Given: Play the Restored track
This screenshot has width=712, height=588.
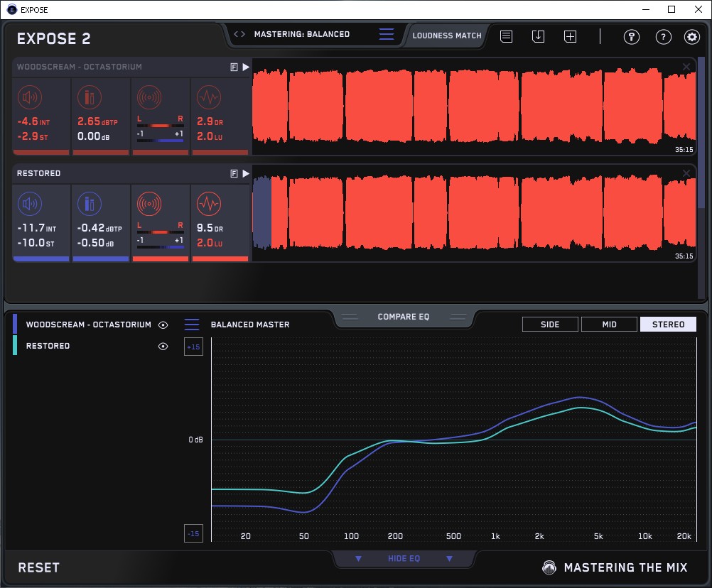Looking at the screenshot, I should click(x=246, y=173).
